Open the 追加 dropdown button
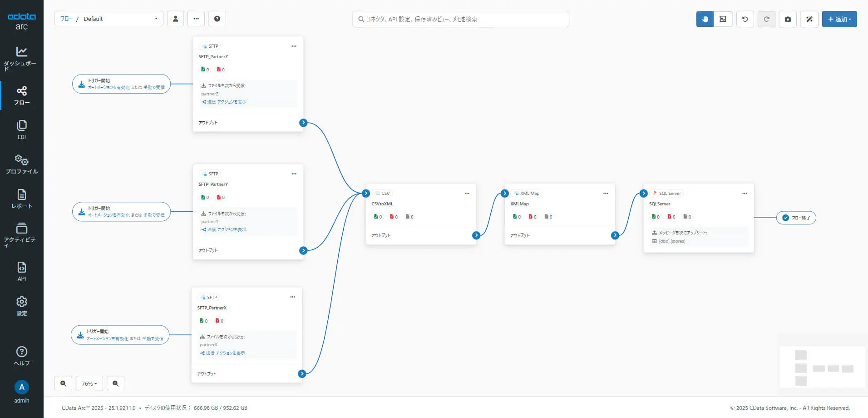Viewport: 868px width, 418px height. (839, 19)
